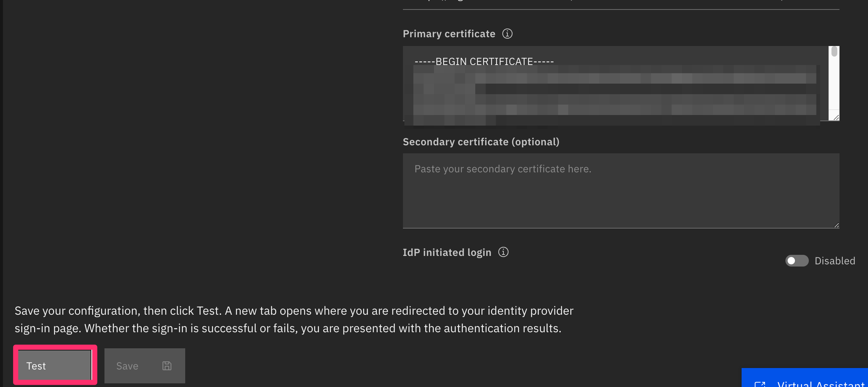Click the Disabled label beside the toggle
The height and width of the screenshot is (387, 868).
[x=835, y=261]
